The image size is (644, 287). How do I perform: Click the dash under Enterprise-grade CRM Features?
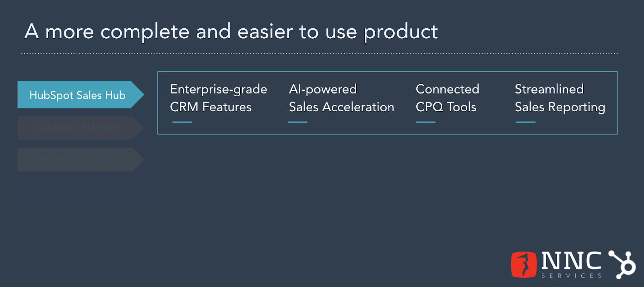pos(182,122)
